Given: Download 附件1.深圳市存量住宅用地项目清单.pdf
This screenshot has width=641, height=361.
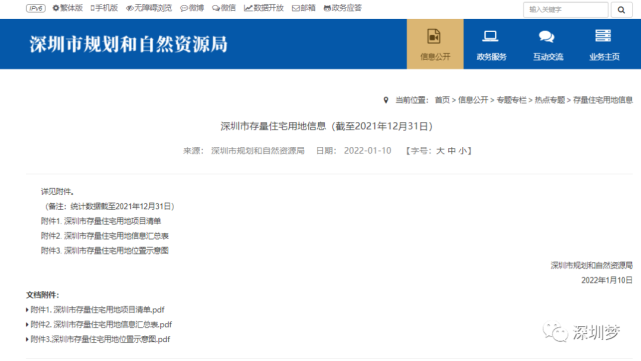Looking at the screenshot, I should (98, 310).
